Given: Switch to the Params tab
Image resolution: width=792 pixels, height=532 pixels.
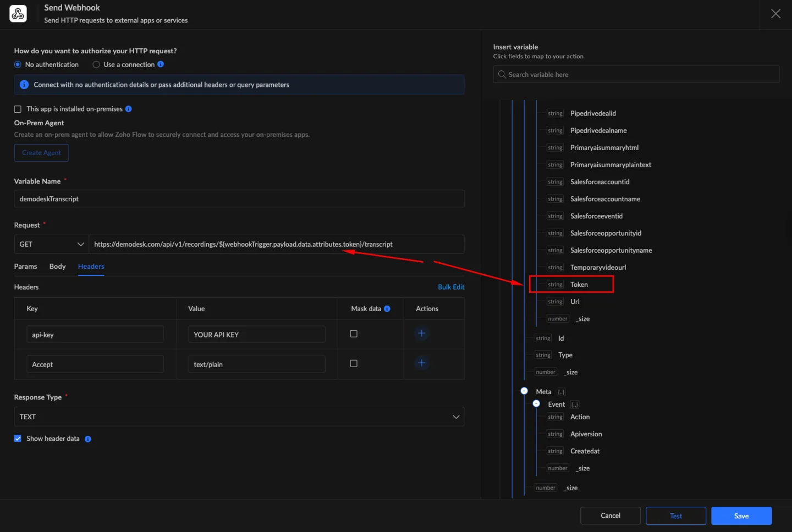Looking at the screenshot, I should coord(25,267).
